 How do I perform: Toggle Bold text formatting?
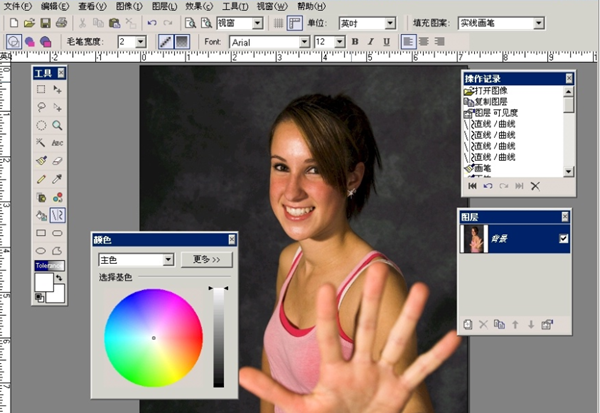click(x=355, y=42)
